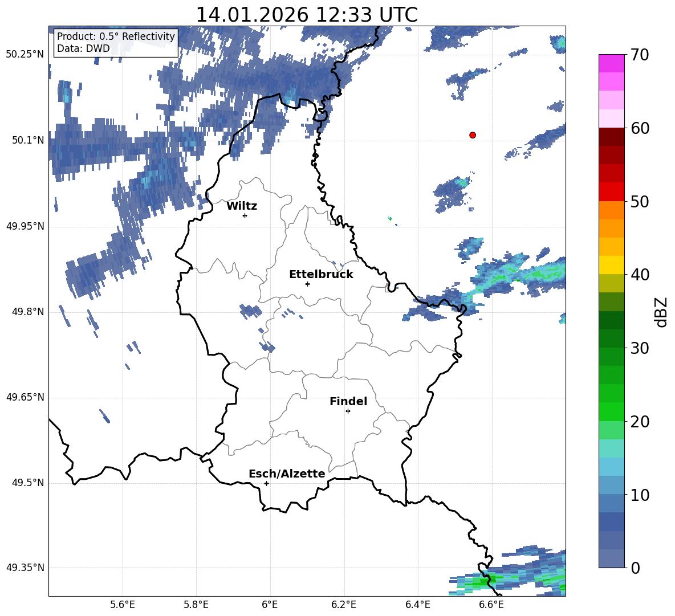The height and width of the screenshot is (616, 675).
Task: Click the 6.2°E longitude label
Action: pyautogui.click(x=344, y=605)
